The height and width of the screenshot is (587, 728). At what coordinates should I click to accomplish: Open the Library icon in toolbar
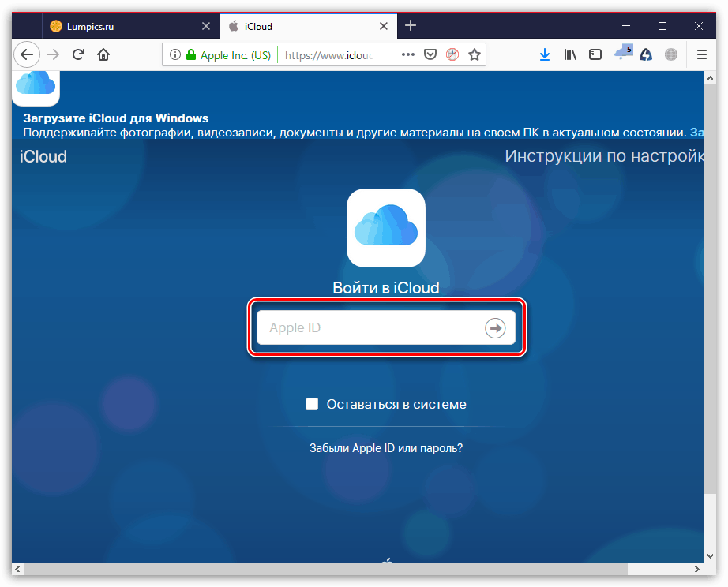pos(570,54)
